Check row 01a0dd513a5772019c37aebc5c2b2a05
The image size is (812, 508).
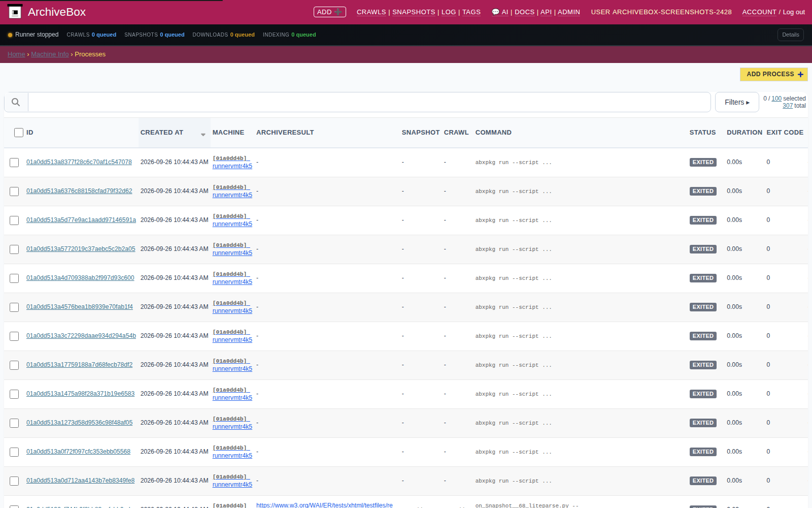[14, 249]
